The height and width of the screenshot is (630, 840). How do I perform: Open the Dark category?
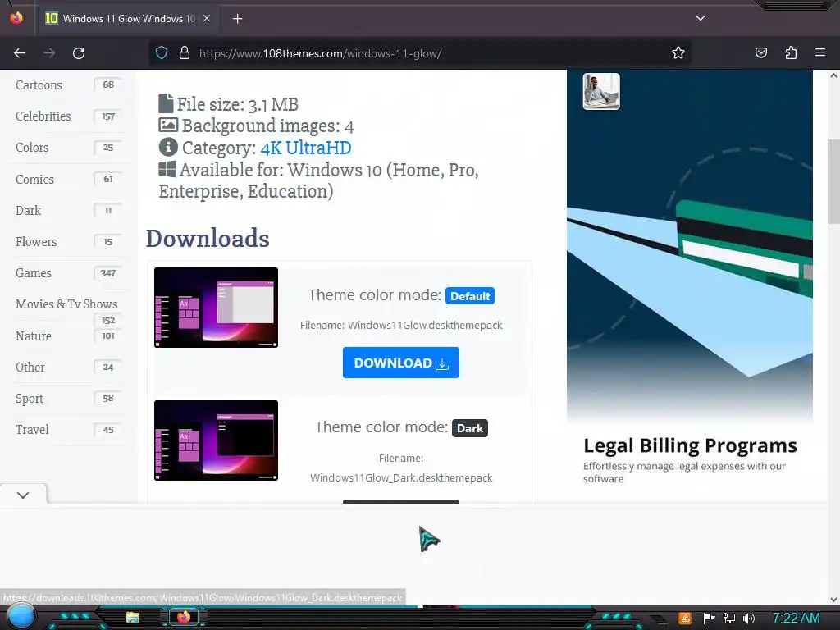[x=29, y=211]
